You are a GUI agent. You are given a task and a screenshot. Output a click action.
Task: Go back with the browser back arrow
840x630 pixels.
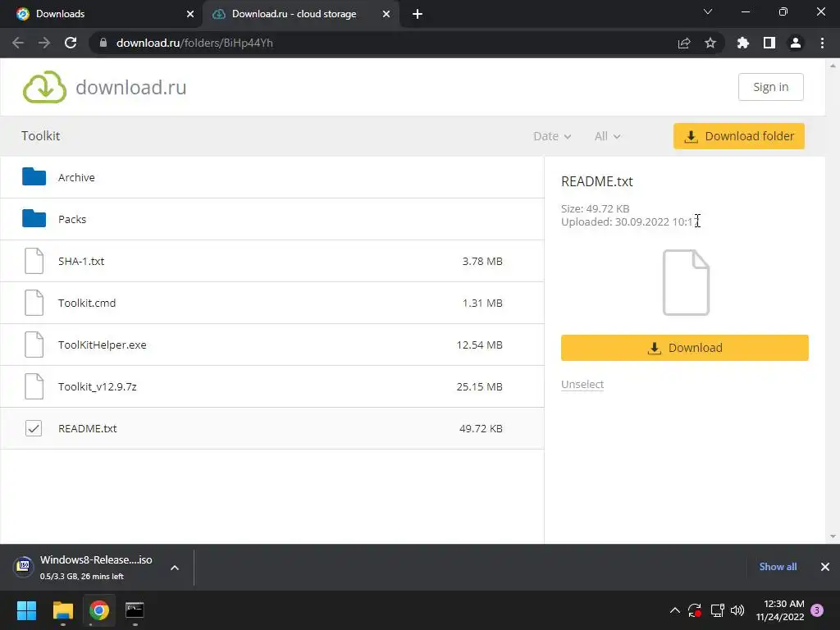[x=18, y=43]
